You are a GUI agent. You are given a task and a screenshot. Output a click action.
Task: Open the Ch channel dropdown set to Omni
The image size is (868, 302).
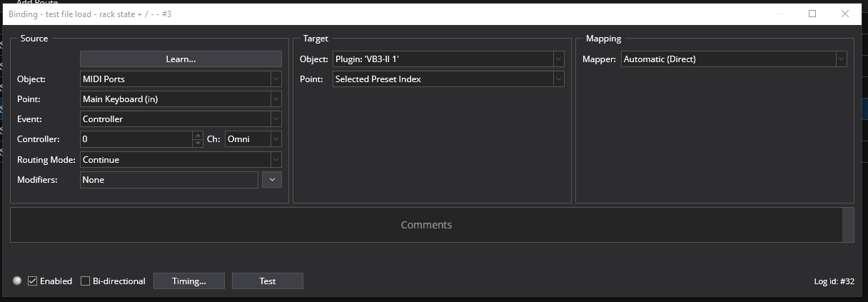click(x=253, y=139)
